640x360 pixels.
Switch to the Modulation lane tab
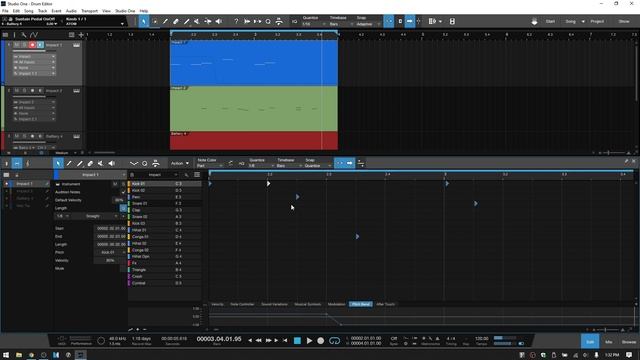coord(336,304)
